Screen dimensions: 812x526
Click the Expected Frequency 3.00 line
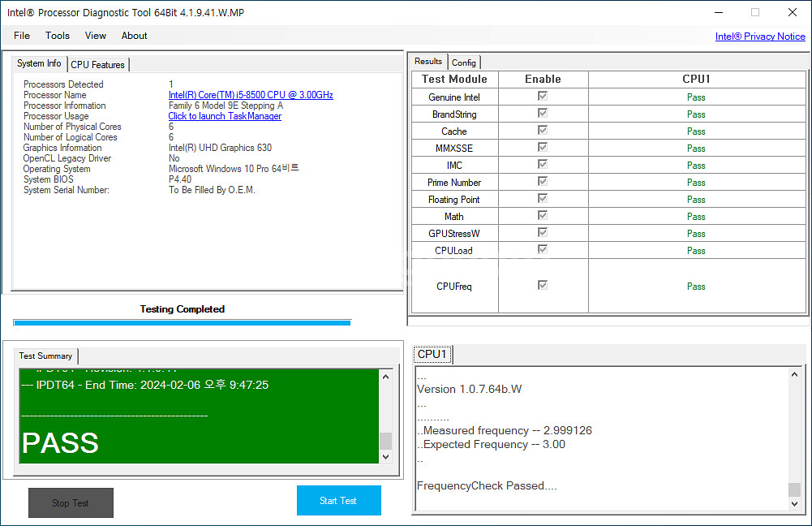(x=491, y=445)
